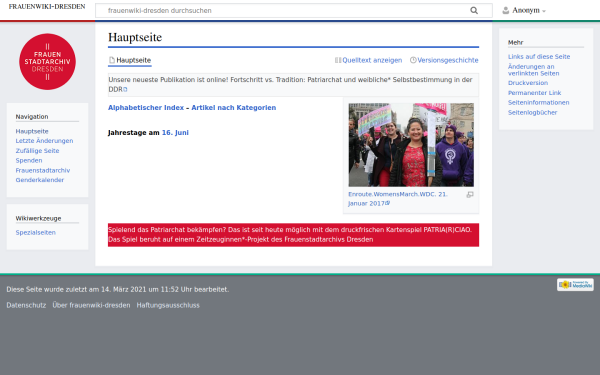Open the Spenden link
The image size is (600, 375).
coord(29,160)
